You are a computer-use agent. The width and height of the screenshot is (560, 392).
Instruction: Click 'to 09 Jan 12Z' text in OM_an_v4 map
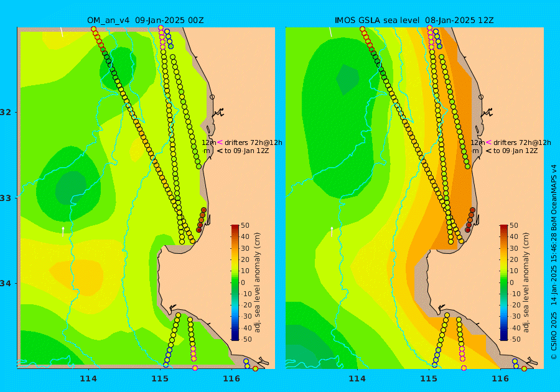[247, 151]
